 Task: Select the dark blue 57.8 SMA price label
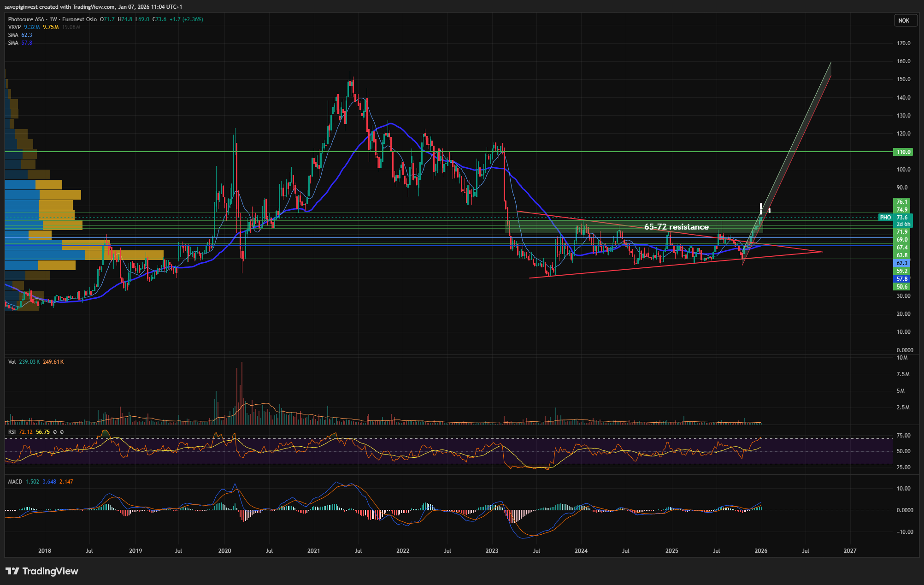(901, 279)
